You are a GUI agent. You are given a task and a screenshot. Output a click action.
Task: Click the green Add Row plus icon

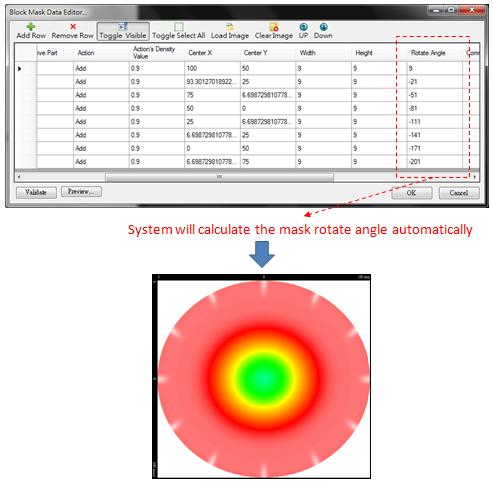tap(31, 27)
